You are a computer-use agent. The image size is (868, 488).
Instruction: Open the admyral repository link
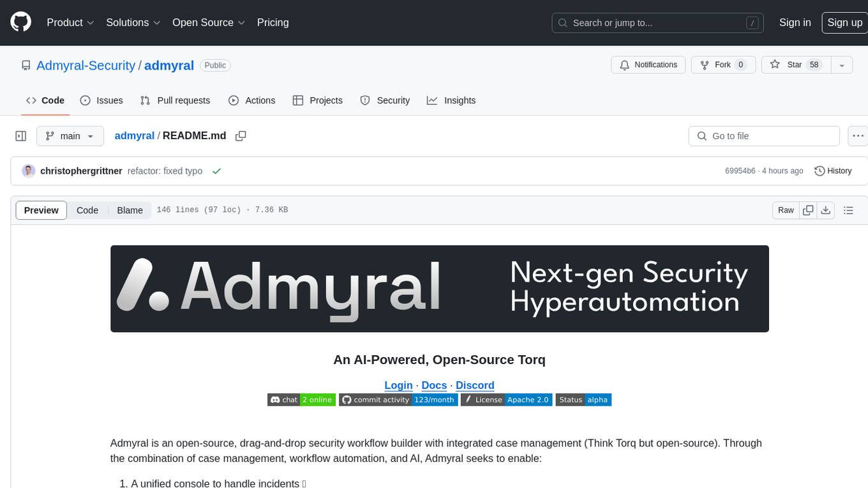point(169,65)
